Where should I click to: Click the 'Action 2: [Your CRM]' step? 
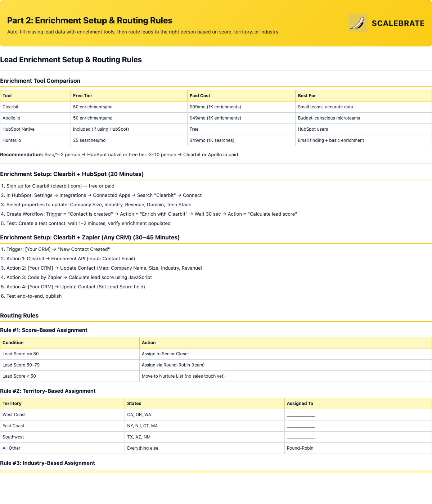pyautogui.click(x=104, y=268)
